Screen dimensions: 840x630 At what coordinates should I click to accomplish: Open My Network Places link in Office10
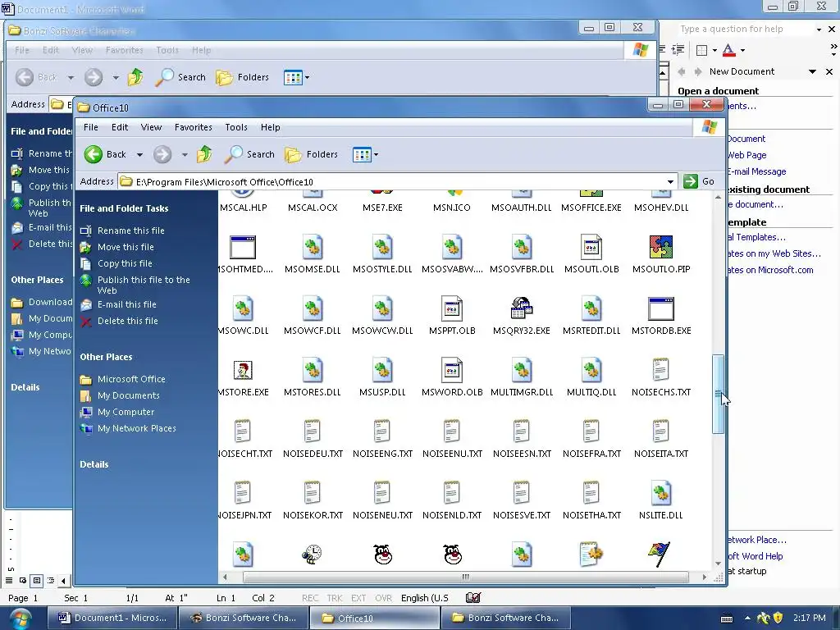tap(137, 428)
